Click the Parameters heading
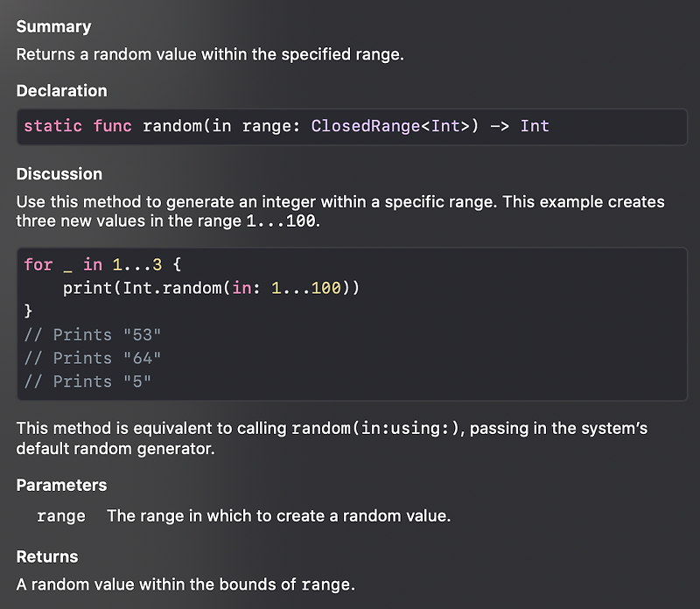Image resolution: width=700 pixels, height=609 pixels. 61,485
